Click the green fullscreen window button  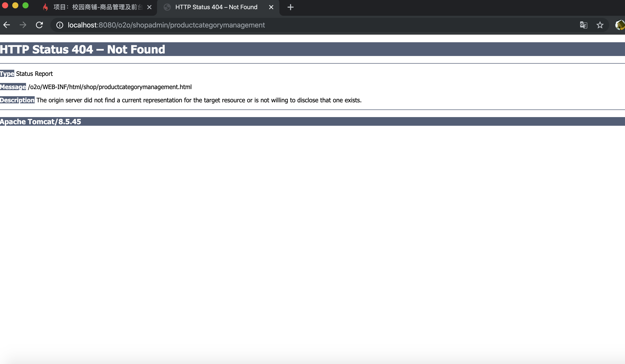pos(25,5)
